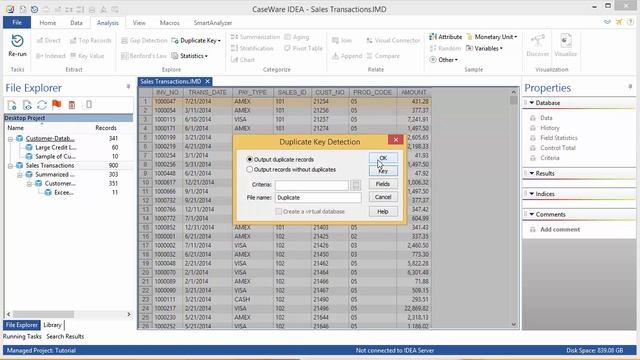640x360 pixels.
Task: Select the Library tab at bottom
Action: (53, 325)
